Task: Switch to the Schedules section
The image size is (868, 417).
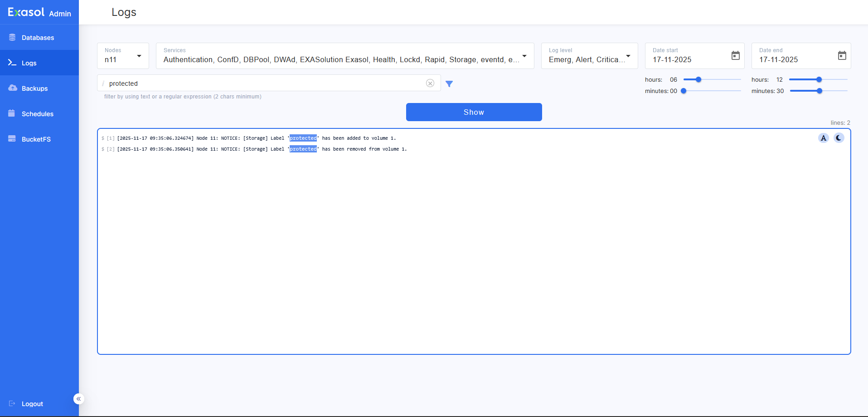Action: [x=38, y=113]
